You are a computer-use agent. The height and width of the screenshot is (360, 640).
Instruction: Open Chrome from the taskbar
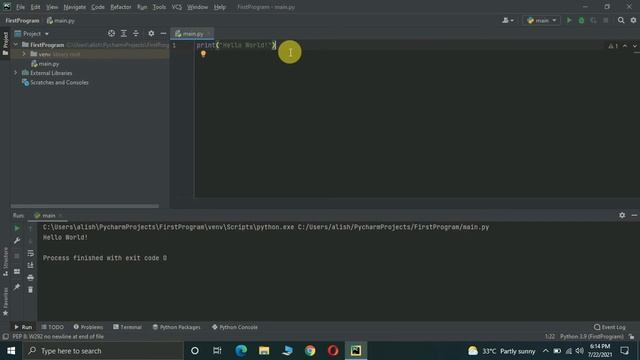[x=310, y=351]
